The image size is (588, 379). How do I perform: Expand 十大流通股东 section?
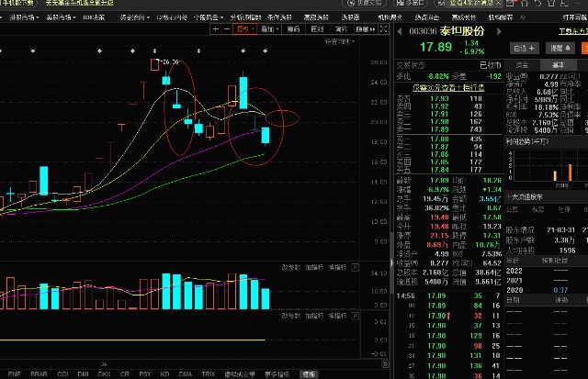pyautogui.click(x=525, y=197)
